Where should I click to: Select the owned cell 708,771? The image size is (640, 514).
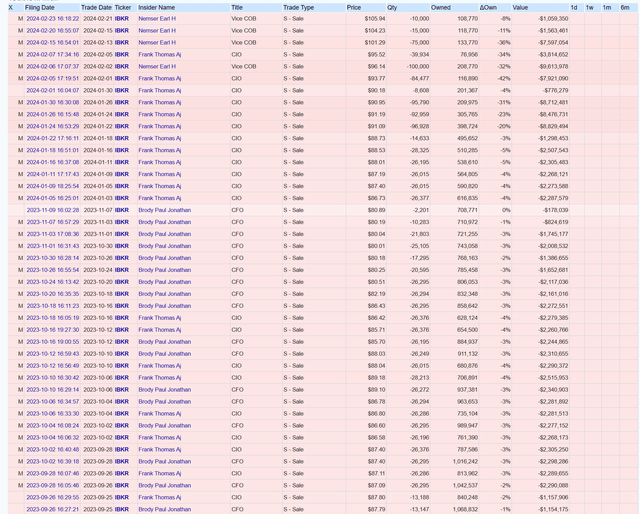[467, 210]
